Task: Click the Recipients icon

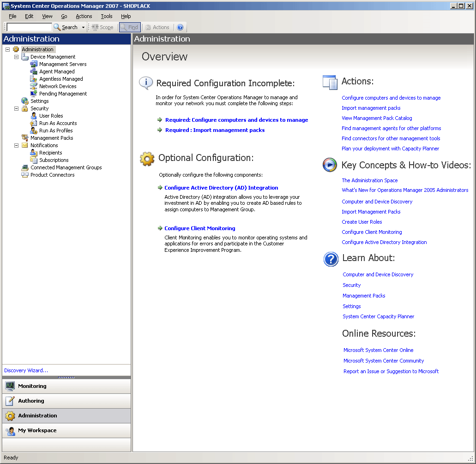Action: click(33, 153)
